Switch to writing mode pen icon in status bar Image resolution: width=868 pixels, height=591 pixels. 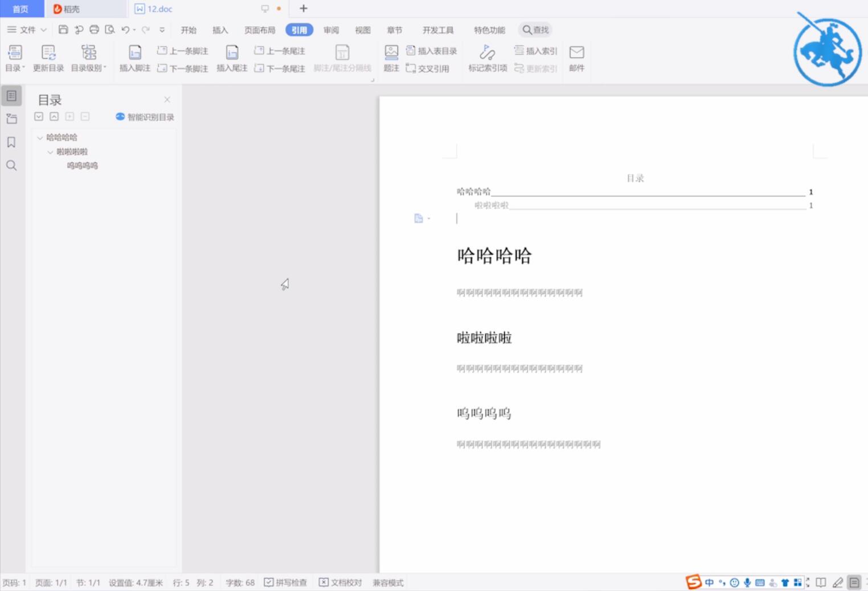tap(837, 582)
